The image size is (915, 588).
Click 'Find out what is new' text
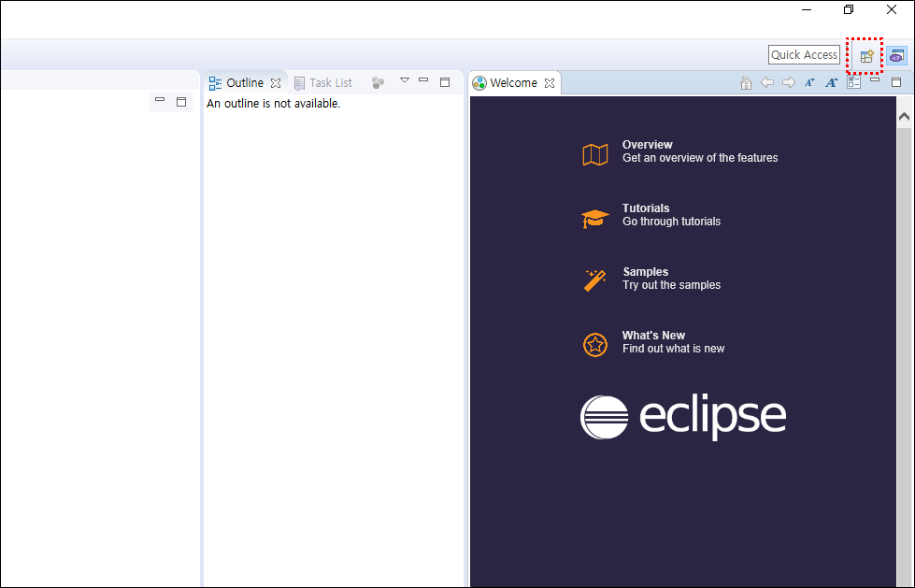pyautogui.click(x=674, y=350)
